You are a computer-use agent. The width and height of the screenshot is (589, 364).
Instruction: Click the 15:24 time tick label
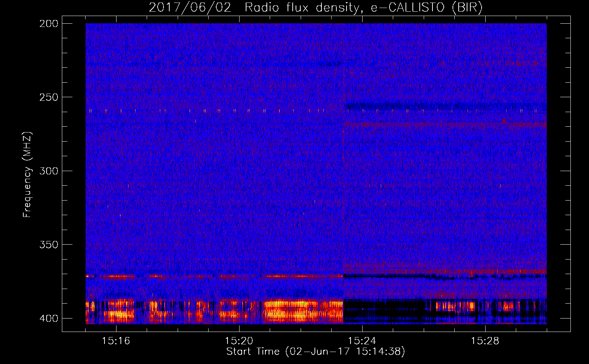(x=362, y=341)
